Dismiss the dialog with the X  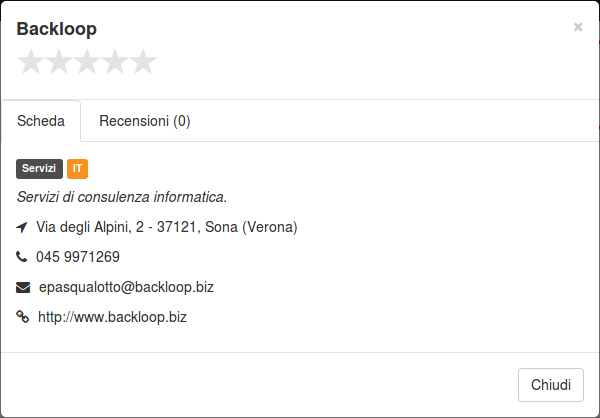pyautogui.click(x=578, y=27)
